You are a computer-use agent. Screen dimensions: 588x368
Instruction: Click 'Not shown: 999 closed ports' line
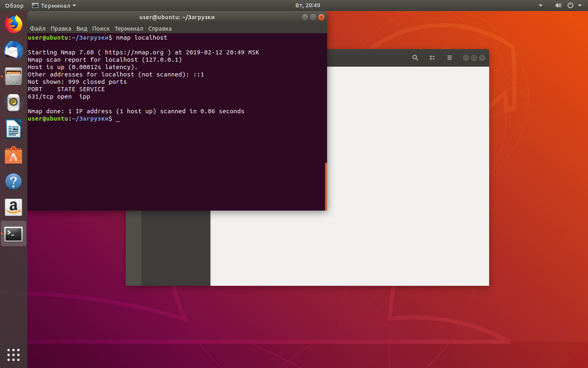point(77,82)
